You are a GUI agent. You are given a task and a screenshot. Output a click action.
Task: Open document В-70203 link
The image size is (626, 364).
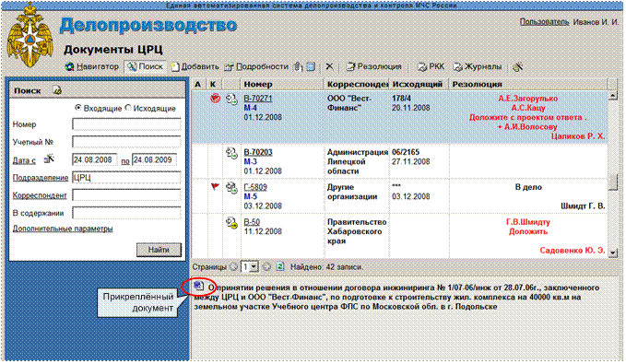258,152
